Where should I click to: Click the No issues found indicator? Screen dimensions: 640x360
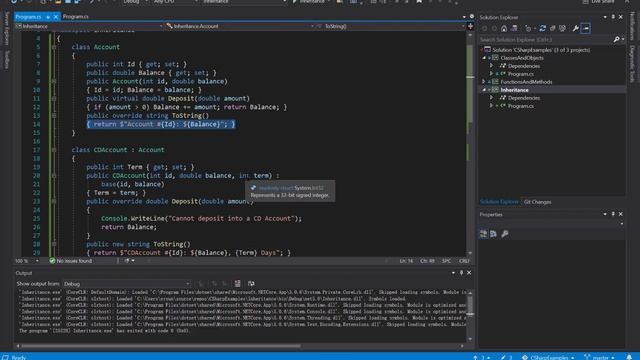coord(71,261)
